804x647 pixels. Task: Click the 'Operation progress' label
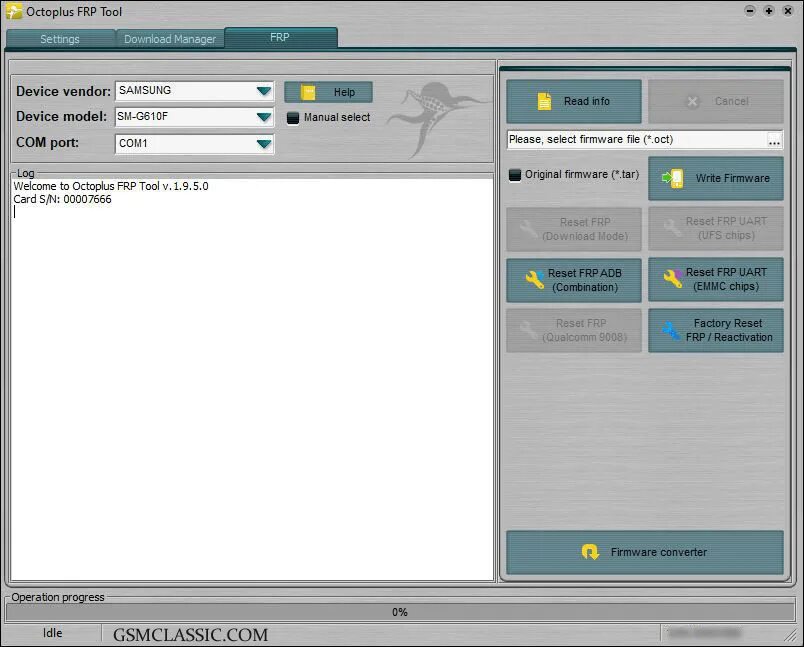click(x=57, y=597)
